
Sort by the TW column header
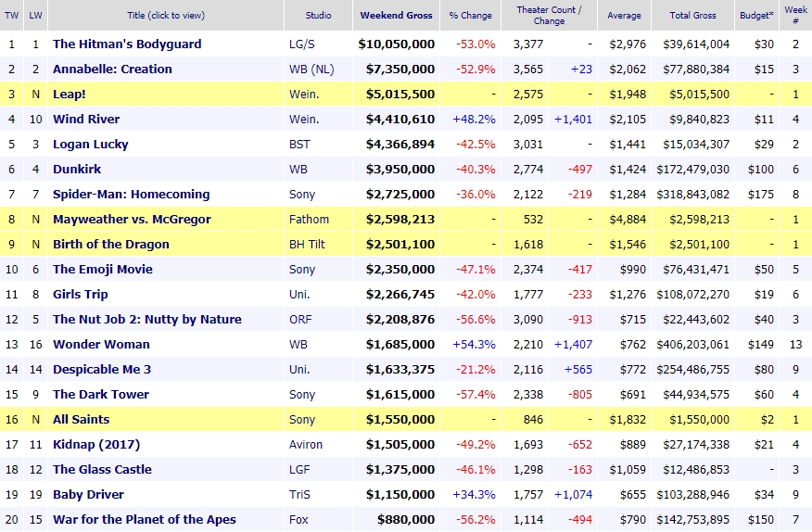(x=11, y=15)
